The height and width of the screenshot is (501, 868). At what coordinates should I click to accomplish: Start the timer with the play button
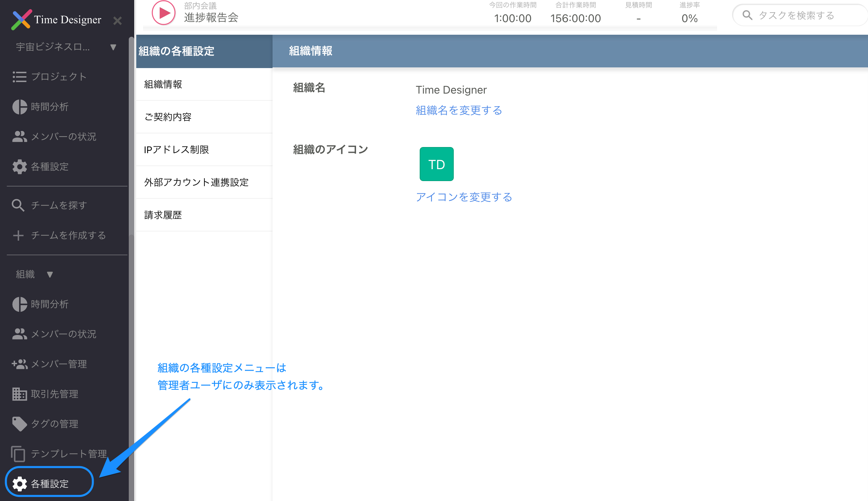tap(164, 13)
